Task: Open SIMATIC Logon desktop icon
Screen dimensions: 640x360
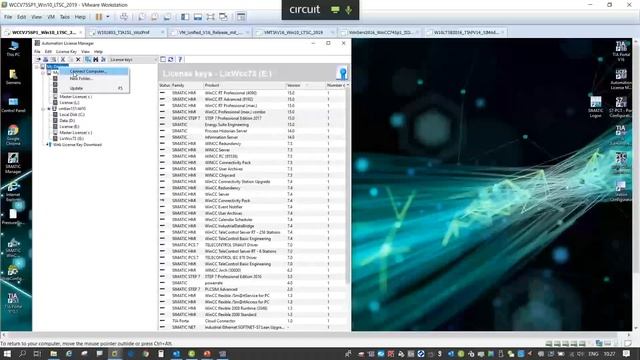Action: coord(596,107)
